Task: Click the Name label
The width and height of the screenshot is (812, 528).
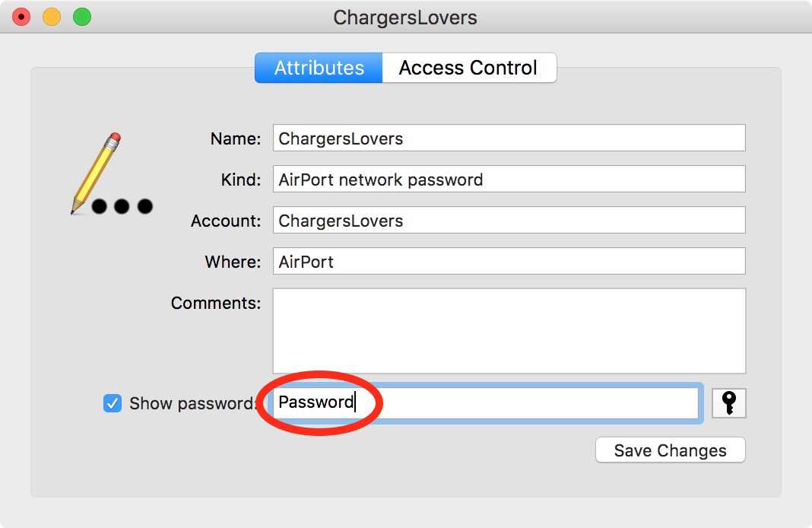Action: [x=235, y=138]
